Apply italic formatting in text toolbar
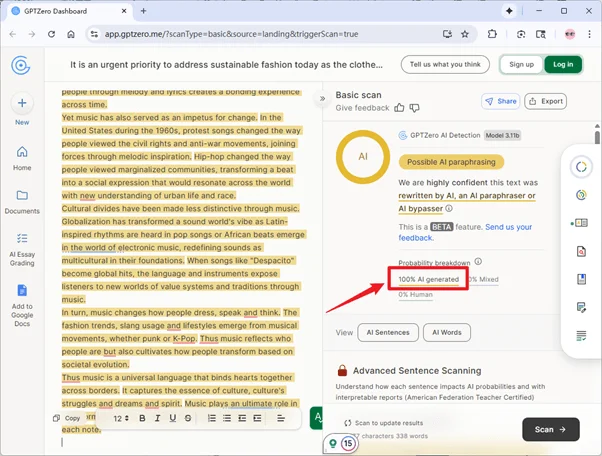Screen dimensions: 602x456 tap(157, 418)
